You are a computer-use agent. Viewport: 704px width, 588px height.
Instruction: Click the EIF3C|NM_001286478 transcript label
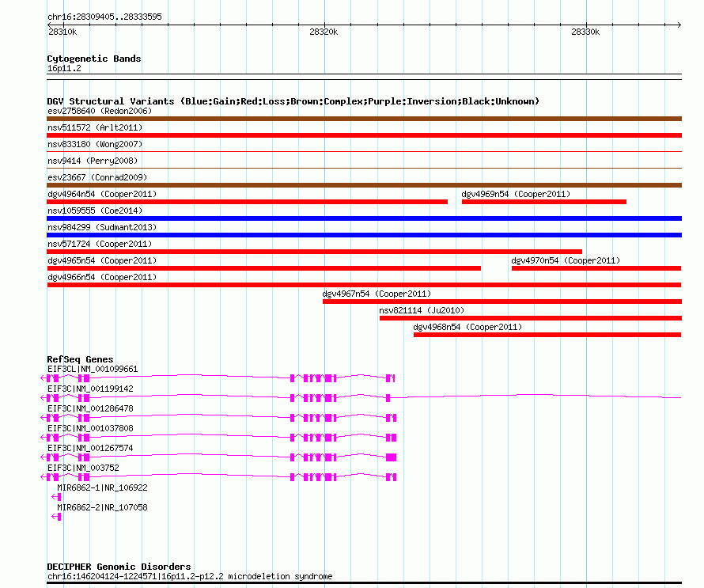click(x=90, y=409)
